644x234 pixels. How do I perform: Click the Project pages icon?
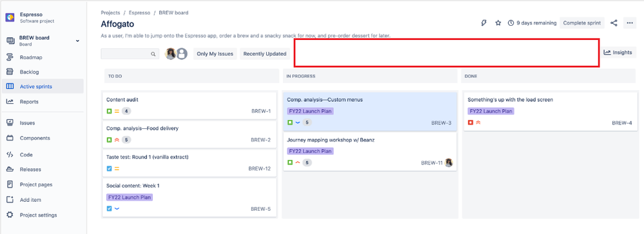pyautogui.click(x=10, y=185)
